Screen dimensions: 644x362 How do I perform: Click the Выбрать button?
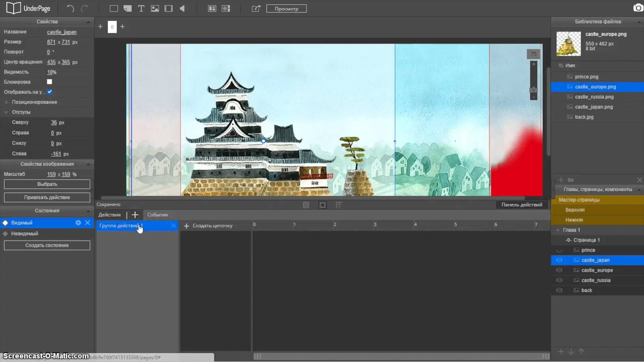point(47,185)
